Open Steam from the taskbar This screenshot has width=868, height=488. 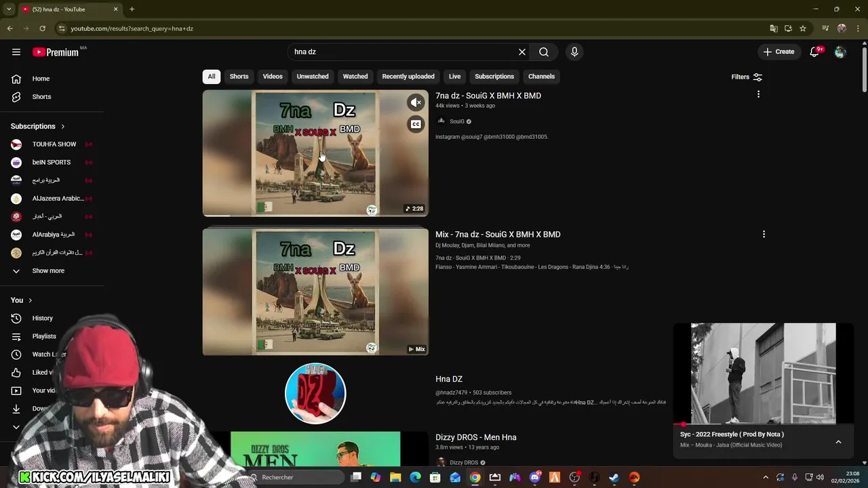[x=614, y=477]
